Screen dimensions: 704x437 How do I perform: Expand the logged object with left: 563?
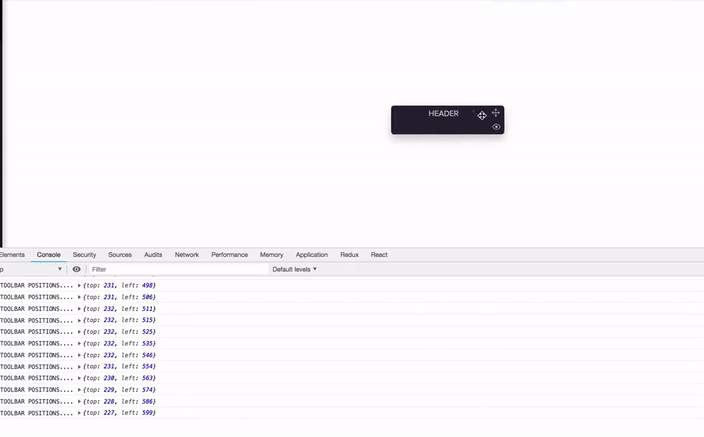(79, 378)
